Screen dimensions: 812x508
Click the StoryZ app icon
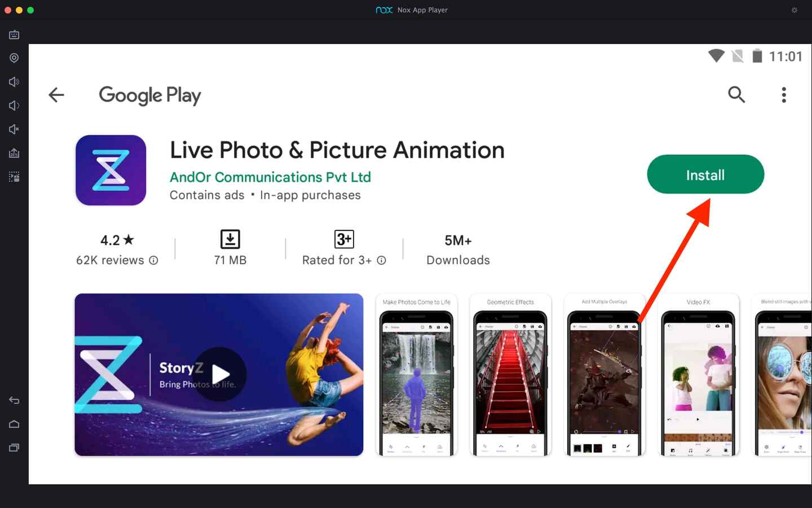pos(111,170)
